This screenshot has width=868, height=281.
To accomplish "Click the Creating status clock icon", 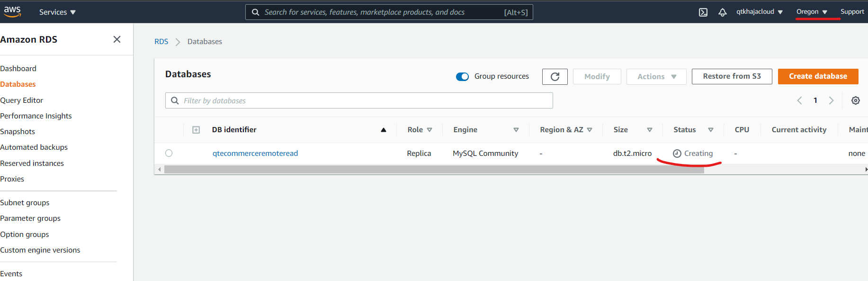I will (677, 154).
